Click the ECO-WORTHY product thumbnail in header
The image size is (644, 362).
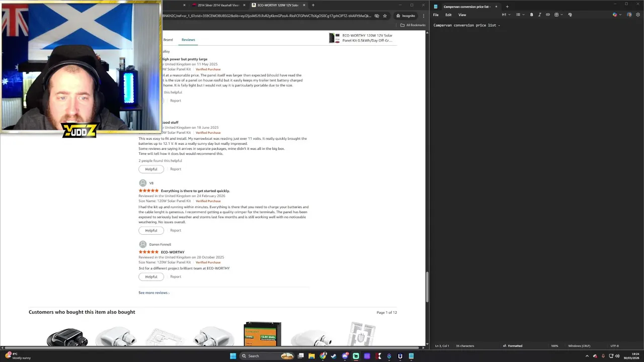334,38
